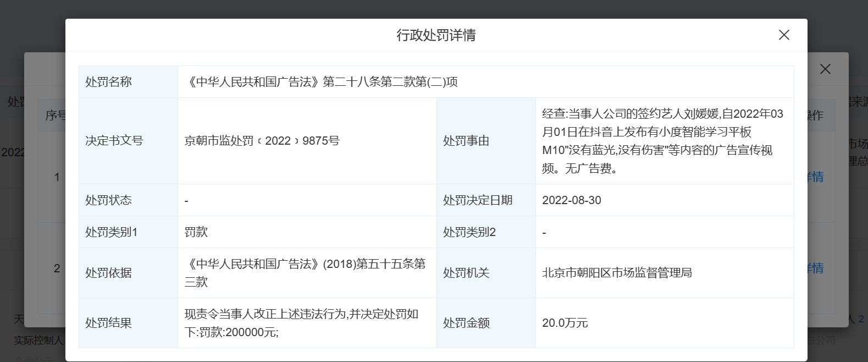Click the 处罚事由 description paragraph
Viewport: 868px width, 362px height.
tap(662, 141)
